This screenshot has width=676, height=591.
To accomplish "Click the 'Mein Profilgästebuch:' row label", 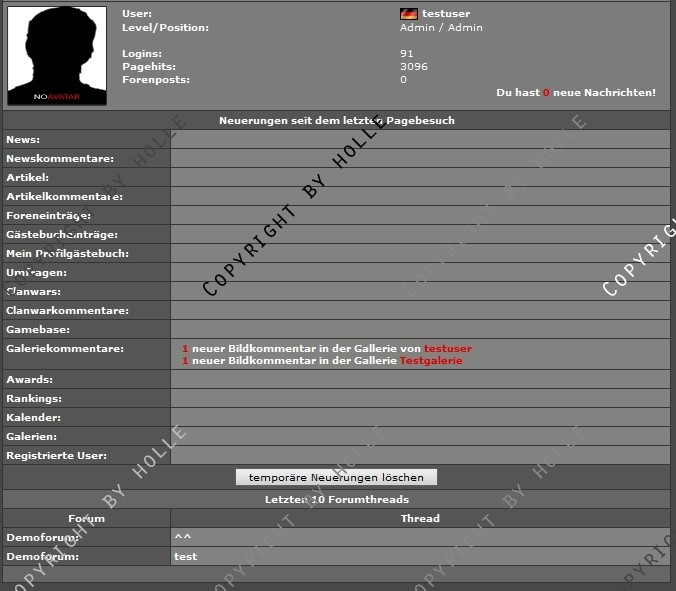I will point(67,253).
